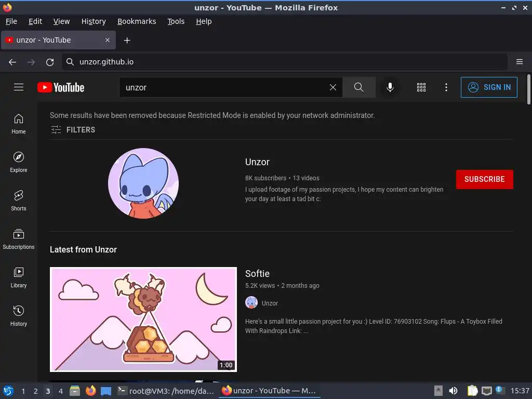
Task: Switch to the root@VM3 terminal window
Action: coord(166,391)
